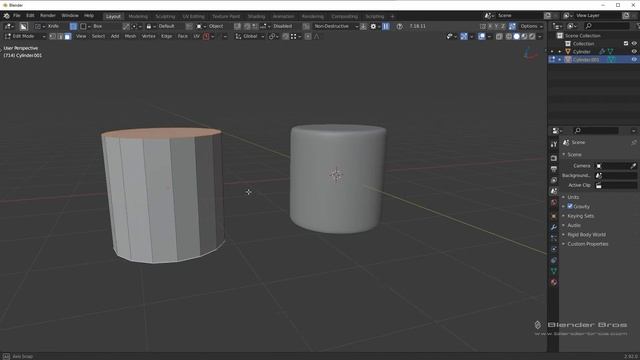
Task: Enable edge select mode
Action: [x=60, y=36]
